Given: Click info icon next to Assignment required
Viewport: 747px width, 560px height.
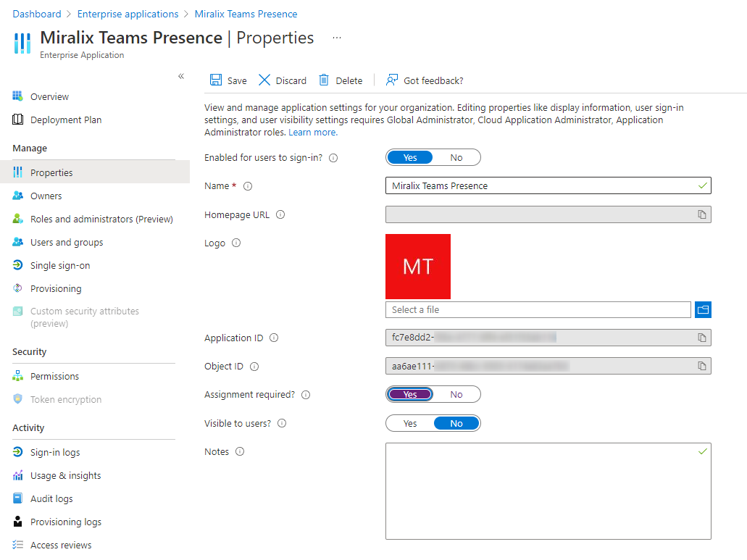Looking at the screenshot, I should (x=306, y=395).
